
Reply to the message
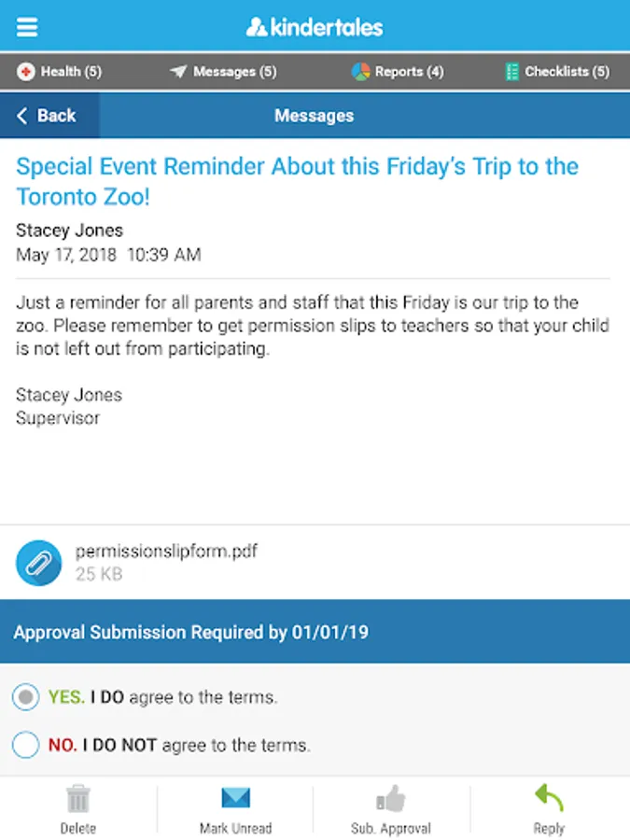click(549, 808)
